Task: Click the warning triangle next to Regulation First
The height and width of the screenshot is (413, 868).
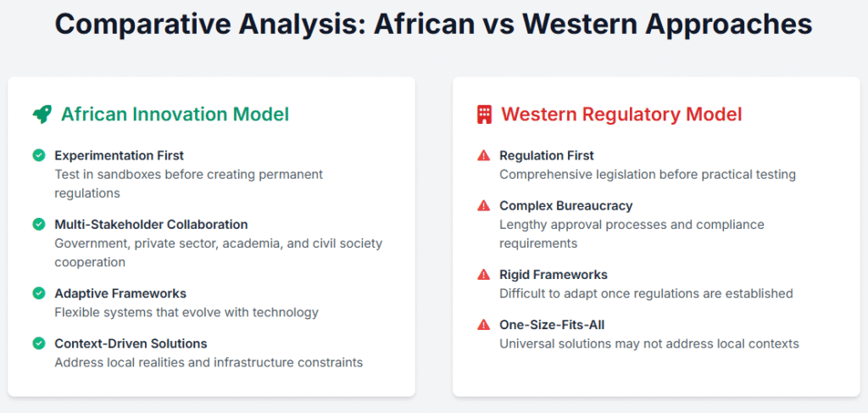Action: 484,155
